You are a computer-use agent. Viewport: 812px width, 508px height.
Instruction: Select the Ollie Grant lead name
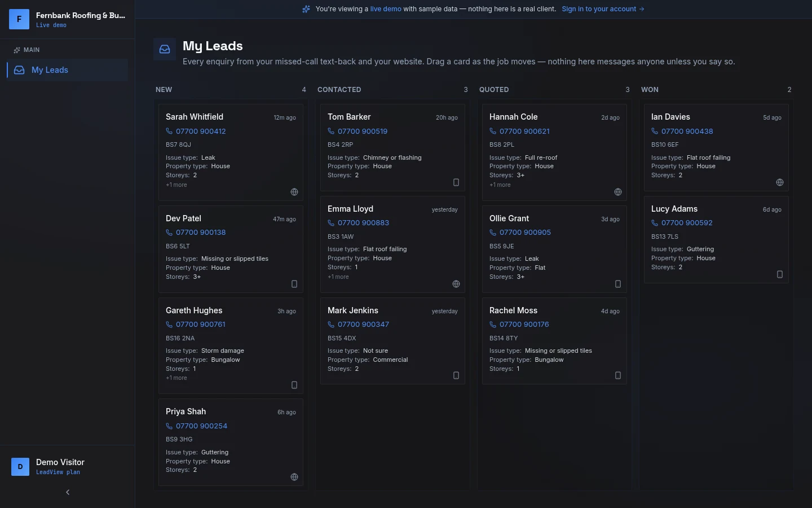tap(509, 218)
